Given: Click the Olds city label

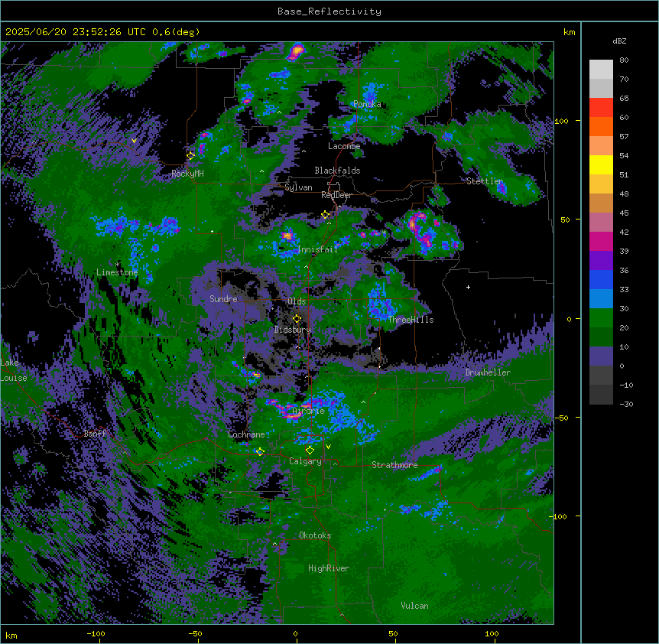Looking at the screenshot, I should [x=297, y=301].
